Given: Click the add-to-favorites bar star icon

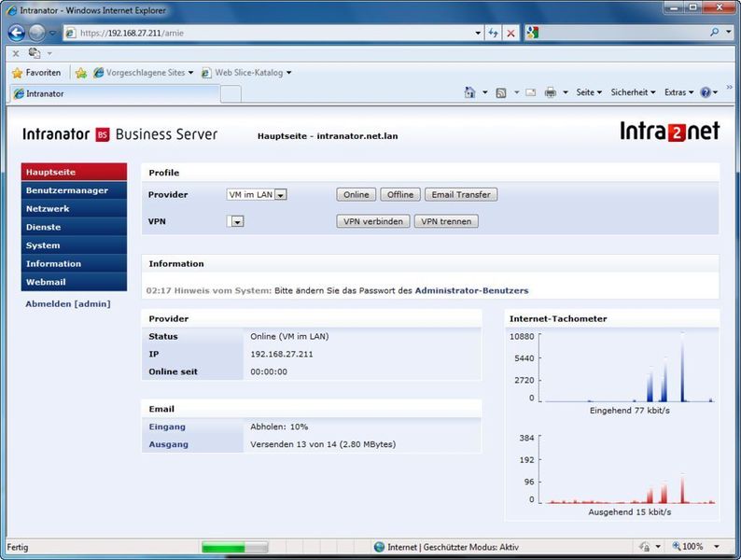Looking at the screenshot, I should 81,73.
